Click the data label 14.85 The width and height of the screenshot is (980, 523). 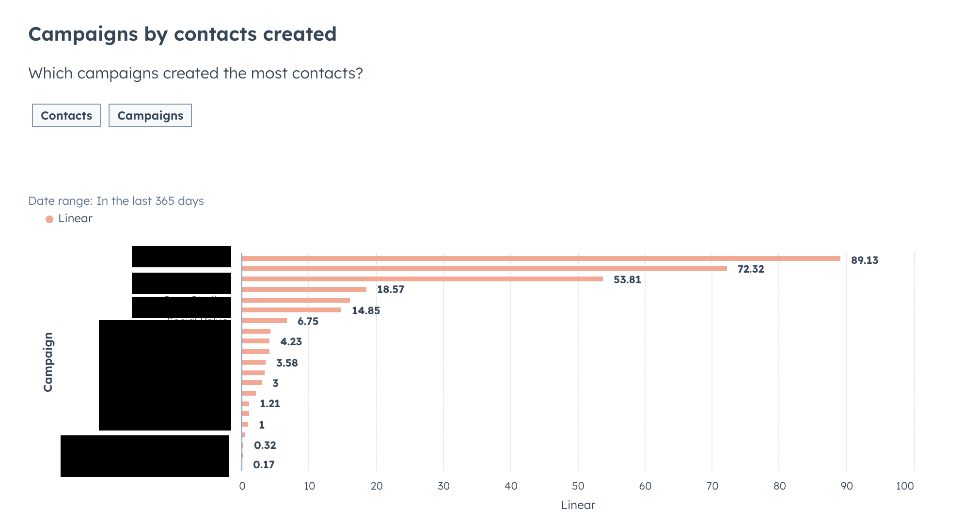[x=366, y=310]
